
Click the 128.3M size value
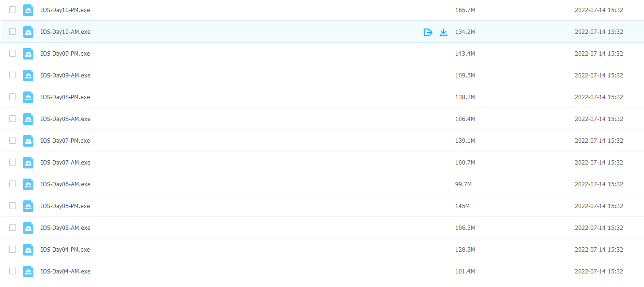[x=465, y=249]
